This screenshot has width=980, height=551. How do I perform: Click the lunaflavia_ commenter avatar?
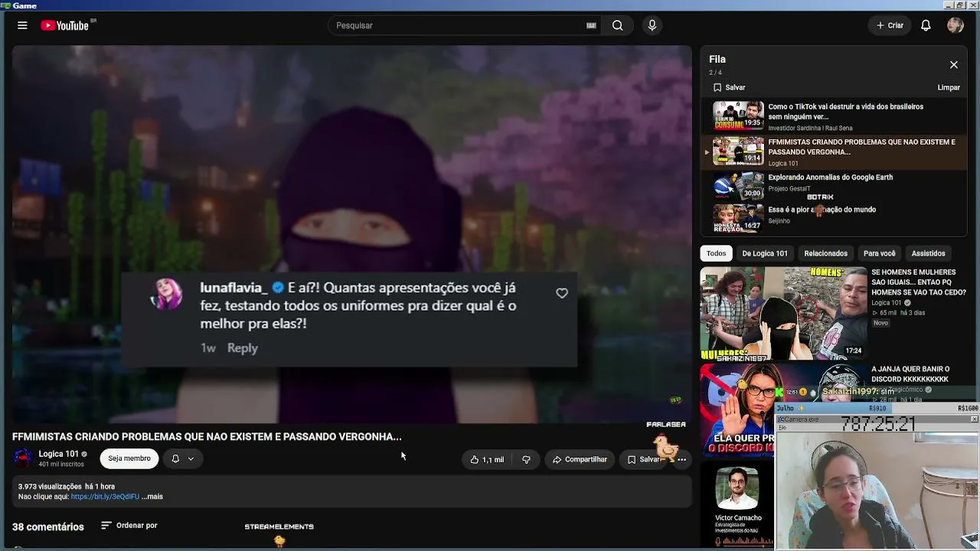(167, 295)
